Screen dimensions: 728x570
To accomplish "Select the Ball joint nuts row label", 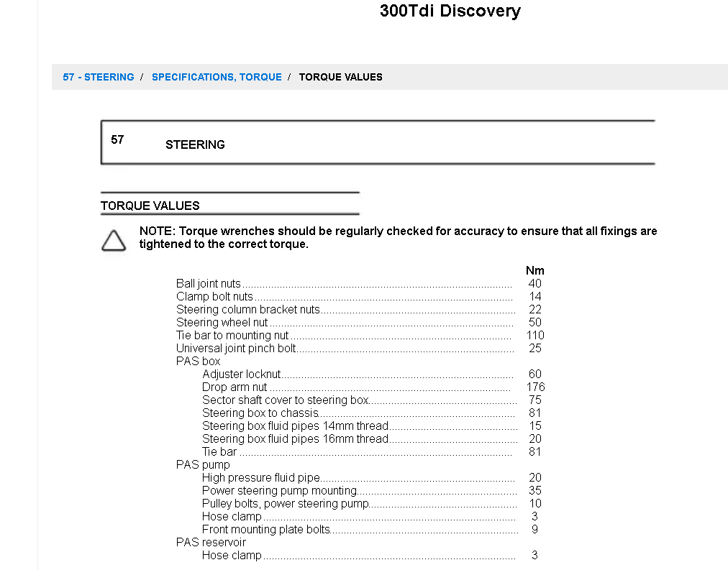I will [209, 283].
